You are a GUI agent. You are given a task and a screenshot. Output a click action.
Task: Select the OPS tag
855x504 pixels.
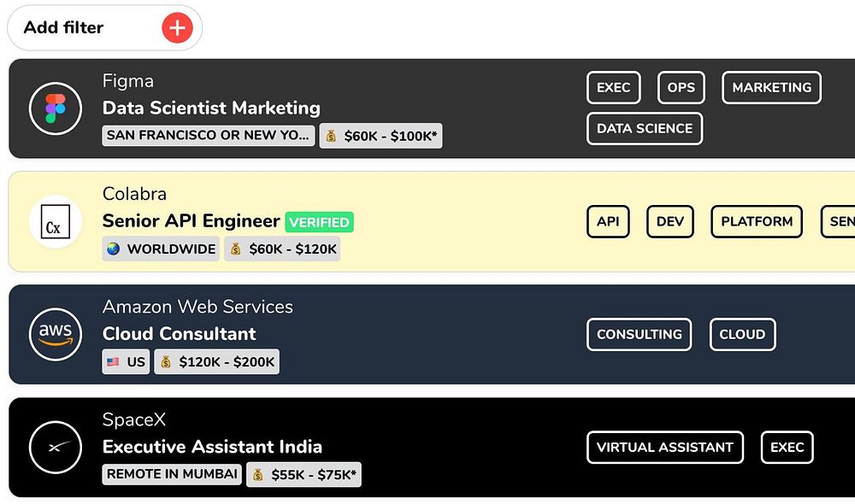681,87
